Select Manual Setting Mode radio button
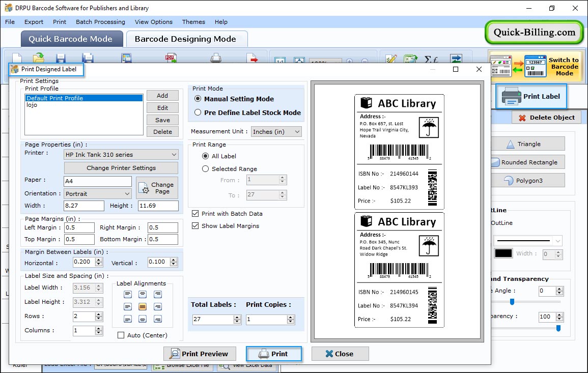Viewport: 588px width, 373px height. tap(198, 99)
